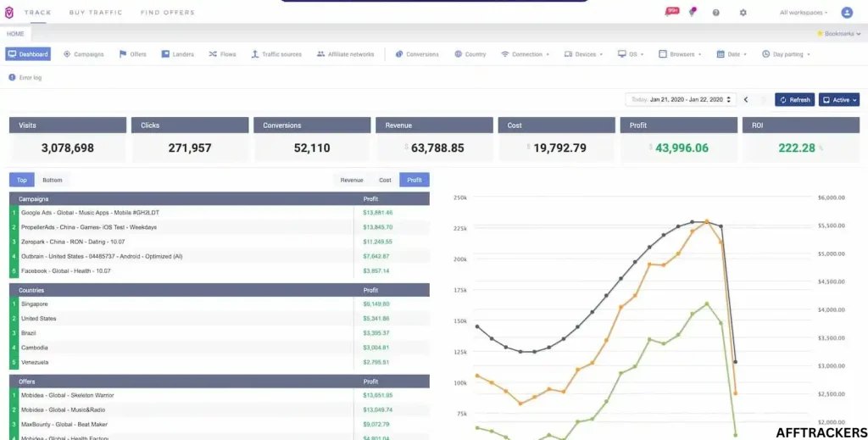Open the date range picker
The image size is (868, 440).
pos(681,100)
